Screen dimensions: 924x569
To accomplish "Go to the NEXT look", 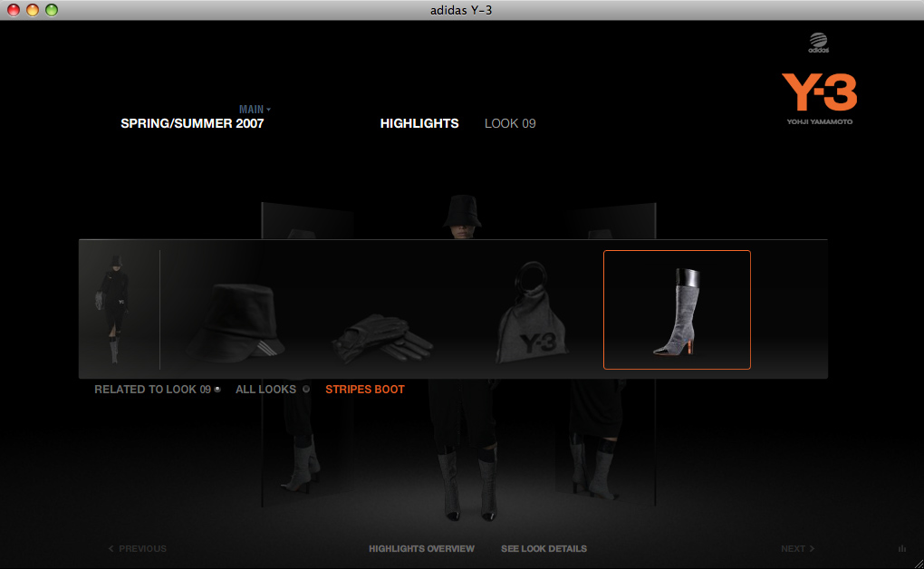I will (797, 548).
